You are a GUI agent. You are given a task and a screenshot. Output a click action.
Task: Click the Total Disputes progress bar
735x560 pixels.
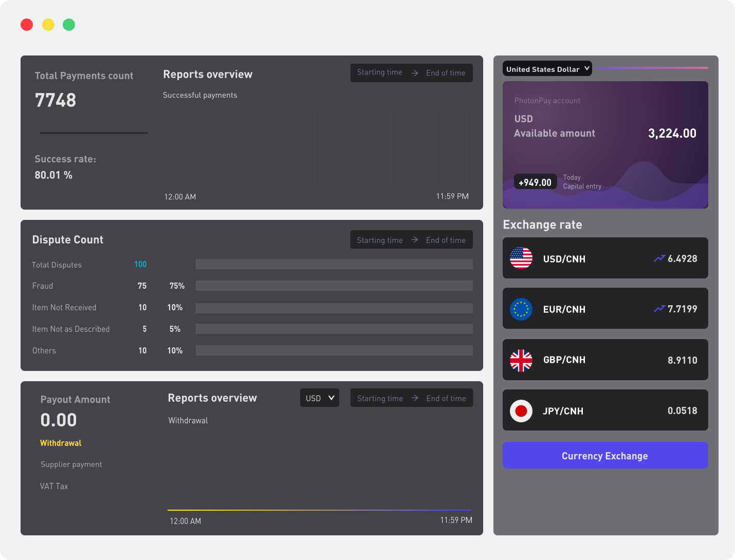[334, 264]
